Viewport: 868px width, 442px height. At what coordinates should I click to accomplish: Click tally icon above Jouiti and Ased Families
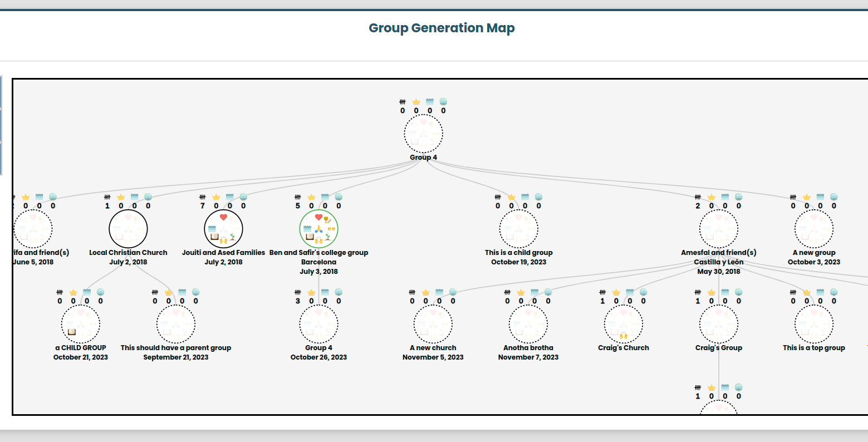(x=203, y=197)
